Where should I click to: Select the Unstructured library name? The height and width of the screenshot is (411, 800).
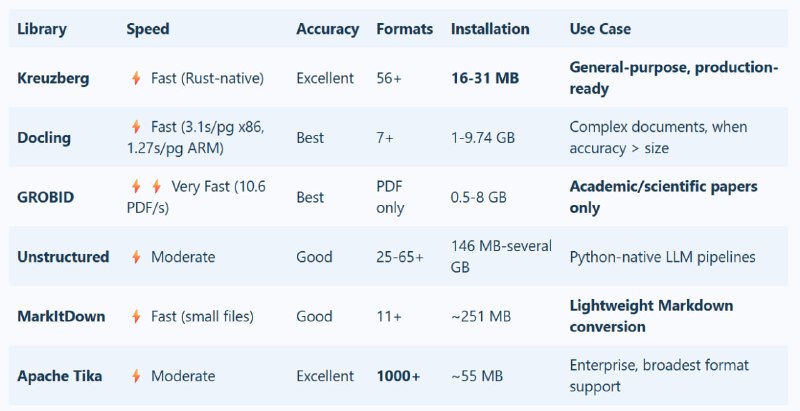63,257
